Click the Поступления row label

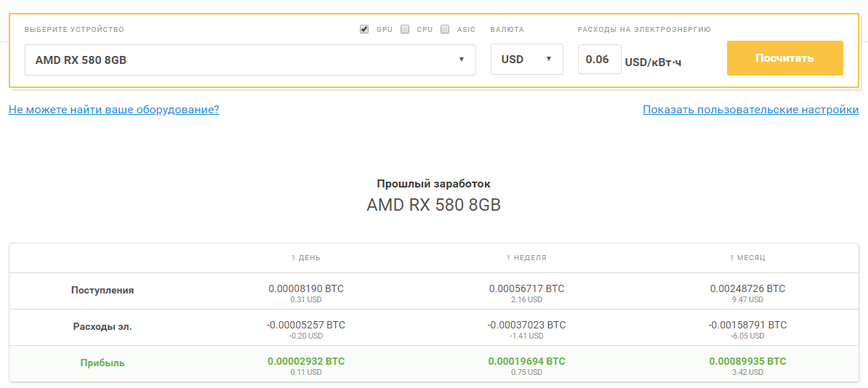[x=103, y=290]
